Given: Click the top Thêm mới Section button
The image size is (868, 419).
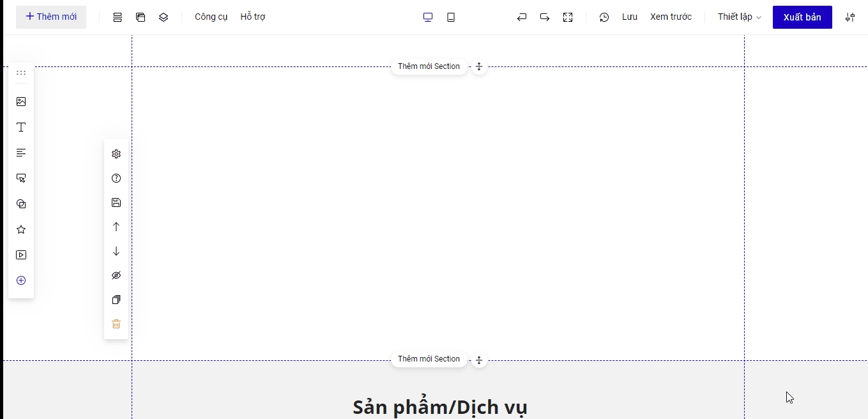Looking at the screenshot, I should tap(429, 66).
